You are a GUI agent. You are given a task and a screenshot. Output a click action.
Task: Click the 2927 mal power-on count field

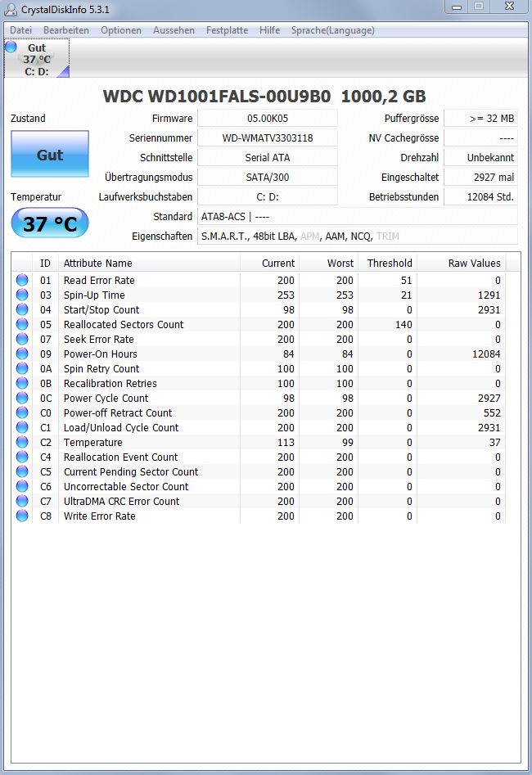click(x=480, y=177)
